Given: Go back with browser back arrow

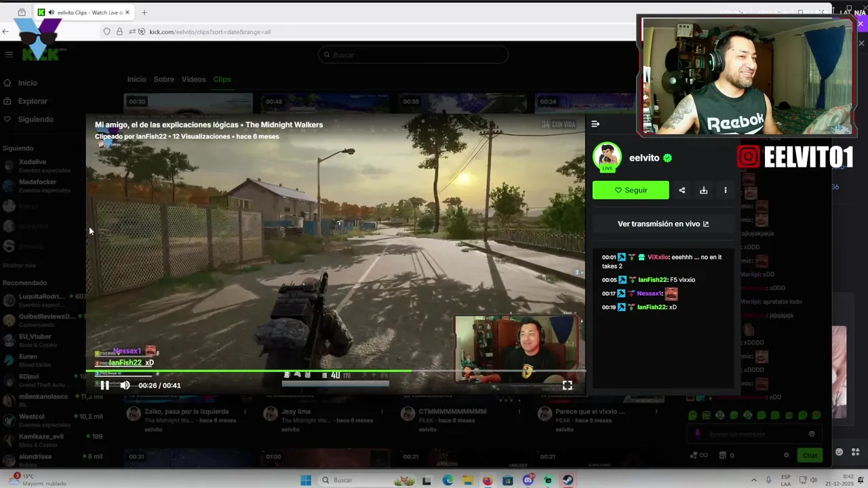Looking at the screenshot, I should 6,31.
